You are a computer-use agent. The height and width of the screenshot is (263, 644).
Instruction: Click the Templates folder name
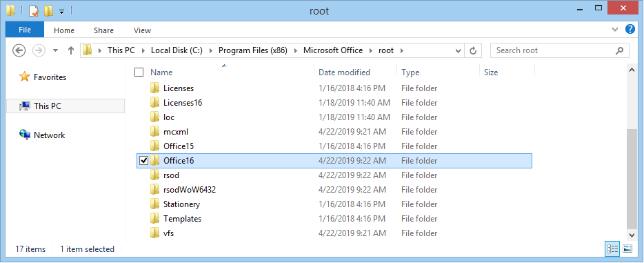click(x=182, y=219)
